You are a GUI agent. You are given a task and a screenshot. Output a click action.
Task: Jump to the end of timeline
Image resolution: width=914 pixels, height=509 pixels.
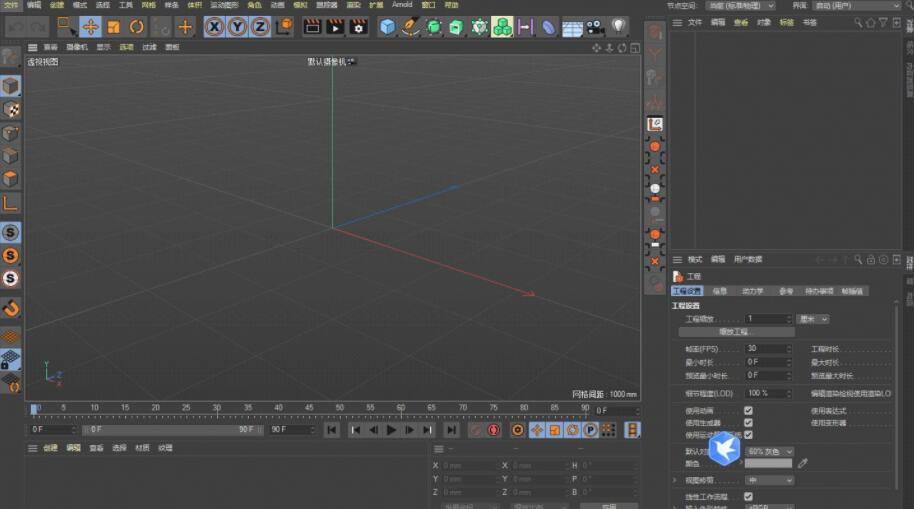(451, 430)
